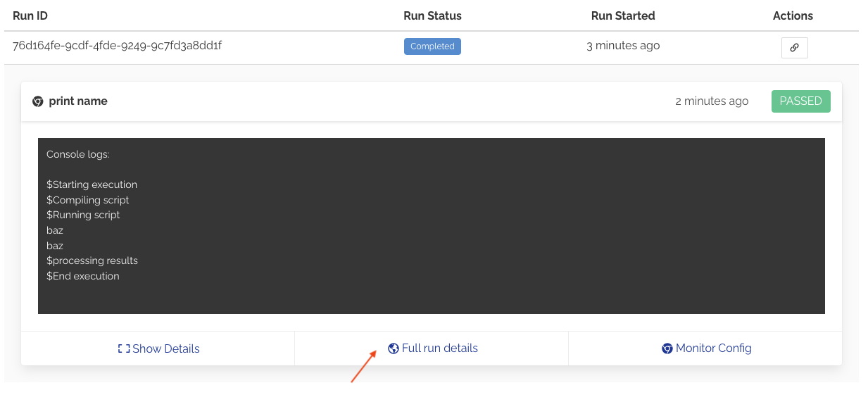Open the Show Details link
The height and width of the screenshot is (402, 868).
[165, 348]
